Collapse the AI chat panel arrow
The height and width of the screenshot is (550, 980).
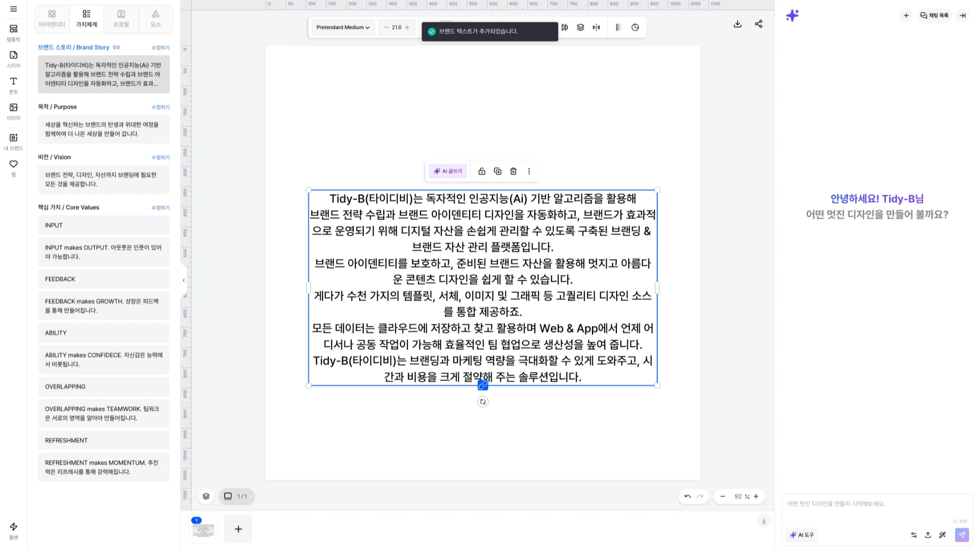963,16
